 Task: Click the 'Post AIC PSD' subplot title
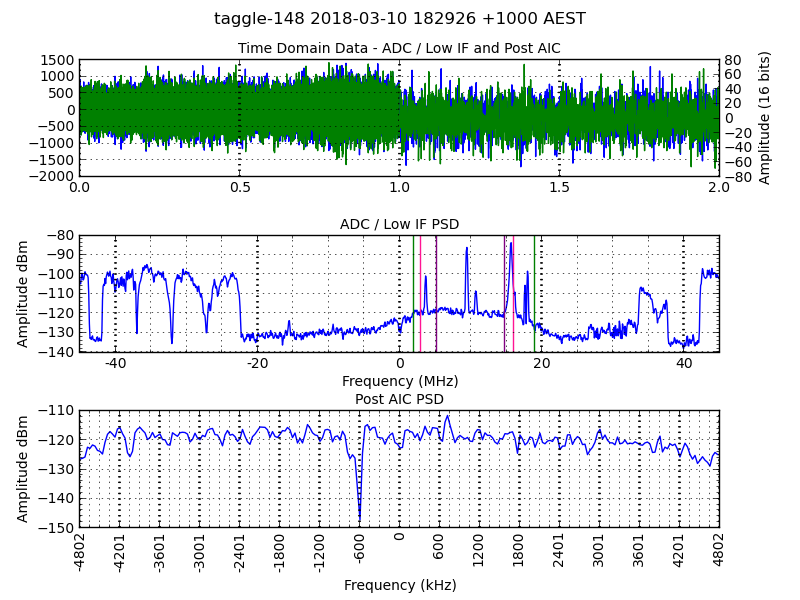tap(399, 399)
